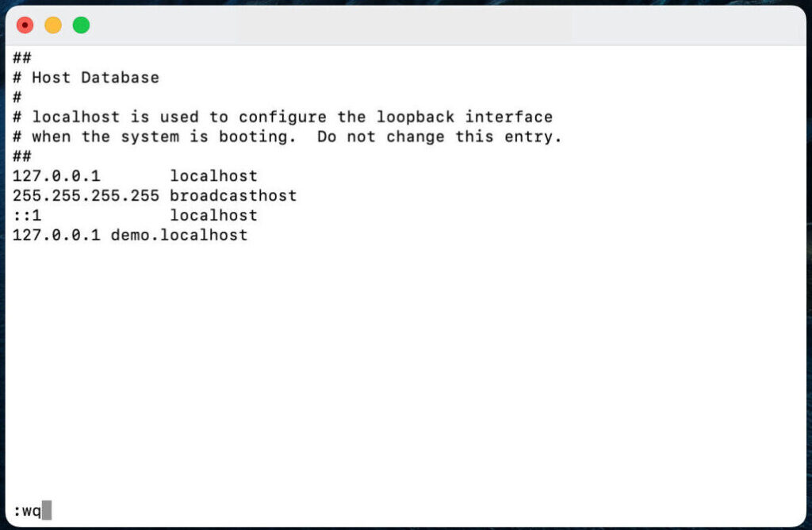Click the gray block cursor after :wq
The height and width of the screenshot is (530, 812).
[x=47, y=510]
